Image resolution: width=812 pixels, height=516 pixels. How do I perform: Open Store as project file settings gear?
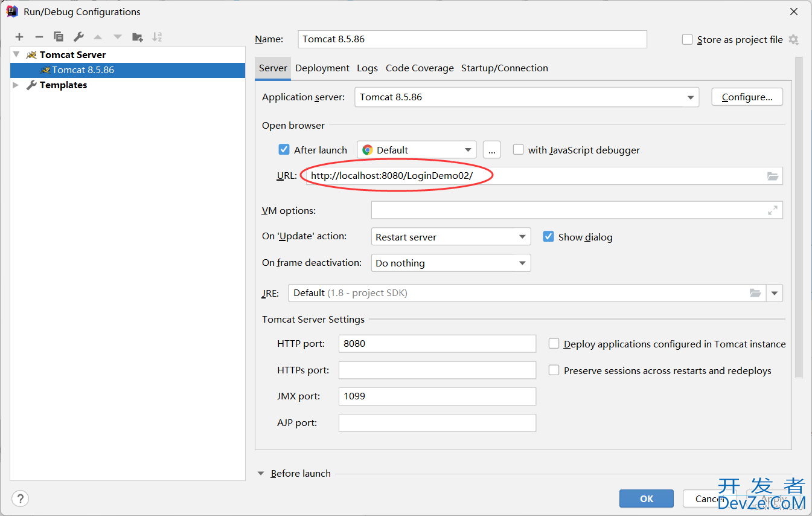[x=793, y=39]
